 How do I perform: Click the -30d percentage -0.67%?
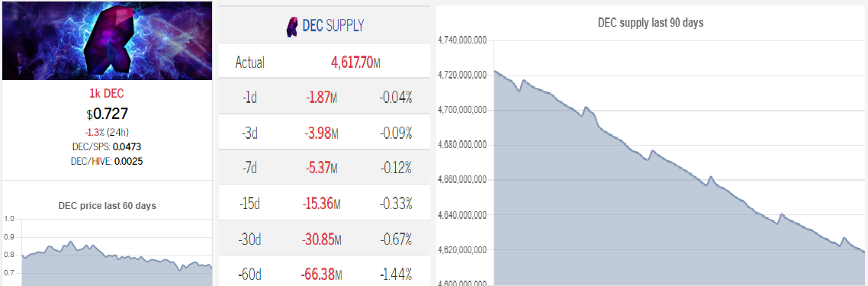396,239
